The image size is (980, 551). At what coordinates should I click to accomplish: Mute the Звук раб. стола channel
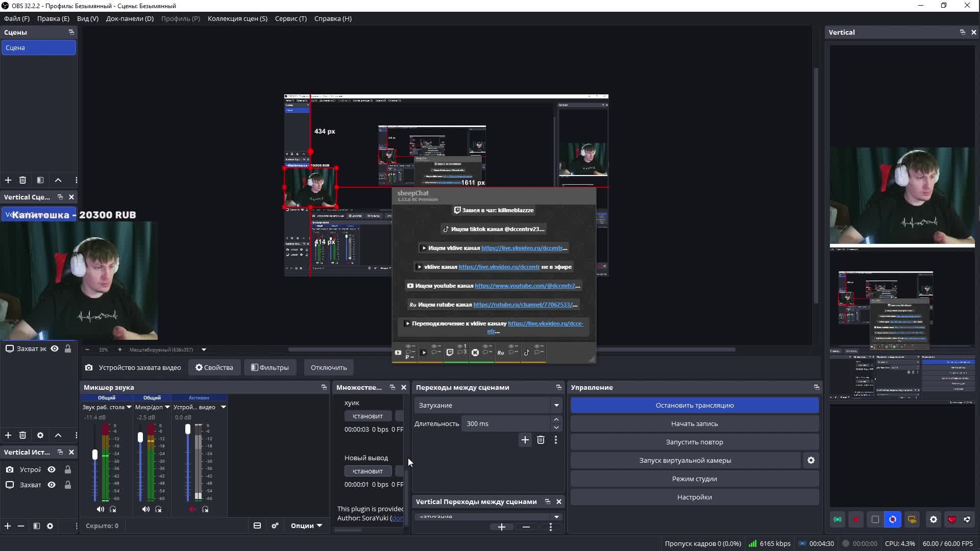coord(101,509)
